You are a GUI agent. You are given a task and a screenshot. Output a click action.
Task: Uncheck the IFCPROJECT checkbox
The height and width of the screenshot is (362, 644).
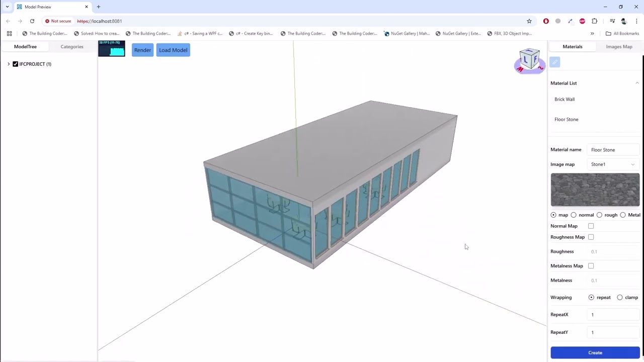click(15, 64)
